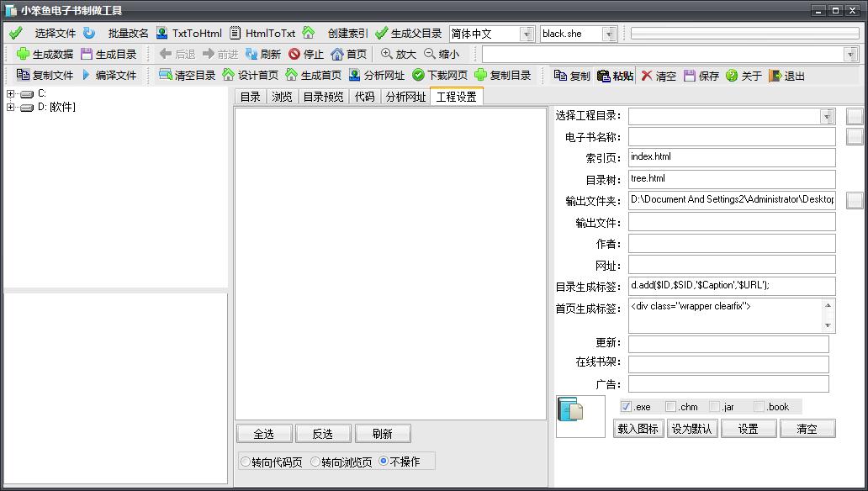Screen dimensions: 868x491
Task: Open the 简体中文 language dropdown
Action: click(527, 34)
